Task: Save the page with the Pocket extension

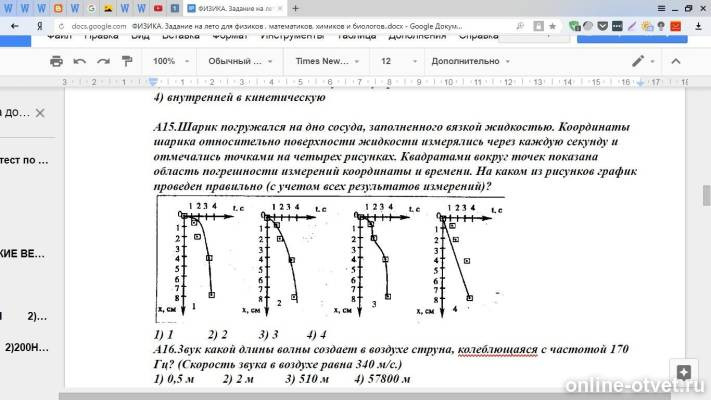Action: click(603, 26)
